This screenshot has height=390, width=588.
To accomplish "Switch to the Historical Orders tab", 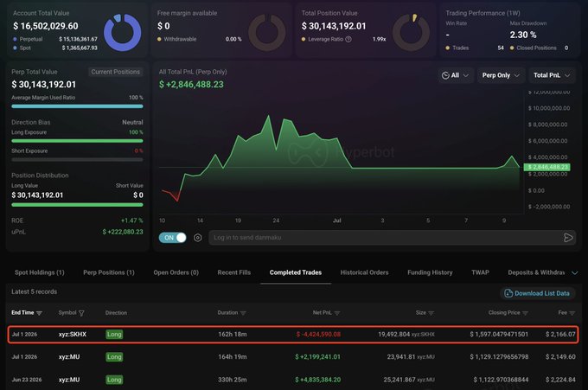I will pos(365,272).
